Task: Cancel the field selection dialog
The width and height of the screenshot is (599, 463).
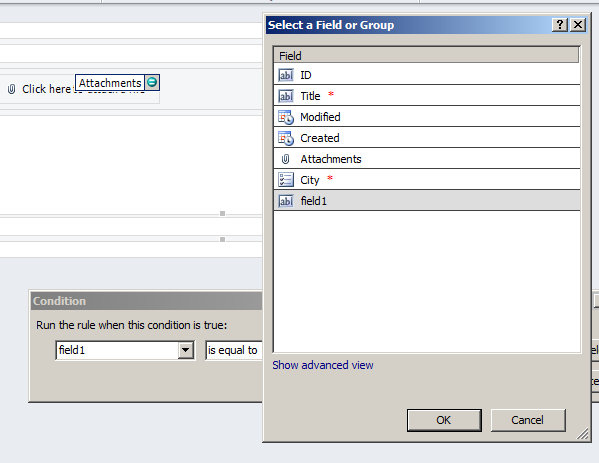Action: 528,420
